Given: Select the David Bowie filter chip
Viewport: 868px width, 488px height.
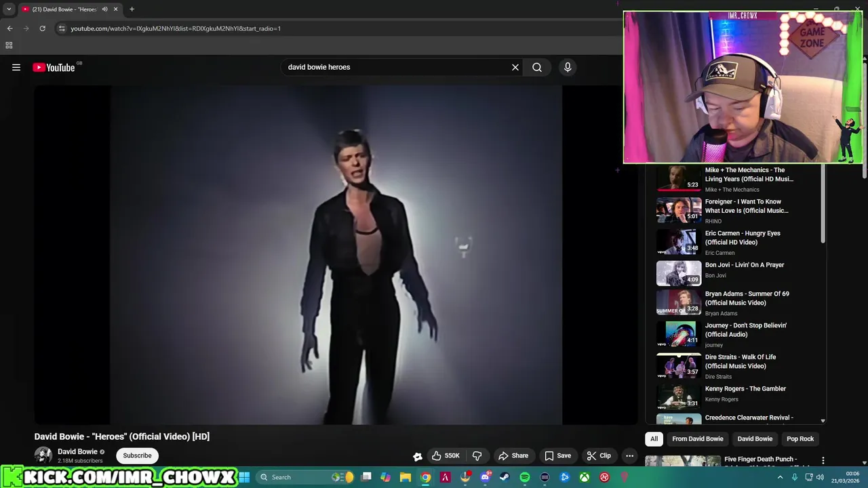Looking at the screenshot, I should tap(755, 439).
